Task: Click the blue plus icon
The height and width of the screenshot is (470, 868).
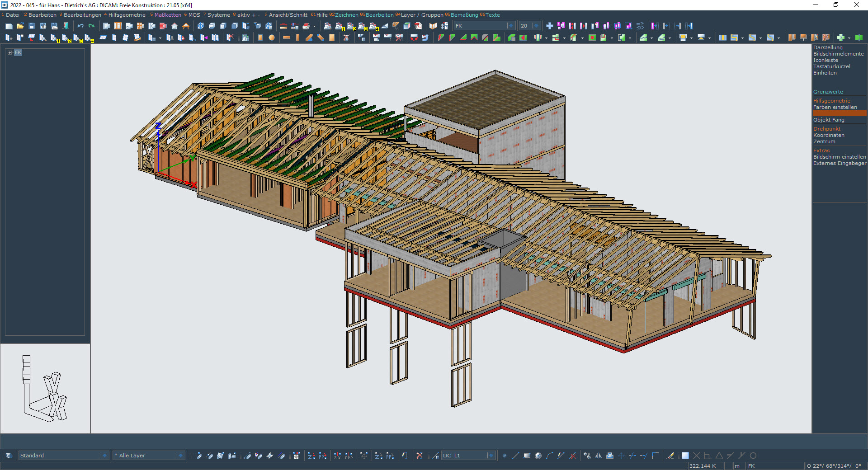Action: 550,26
